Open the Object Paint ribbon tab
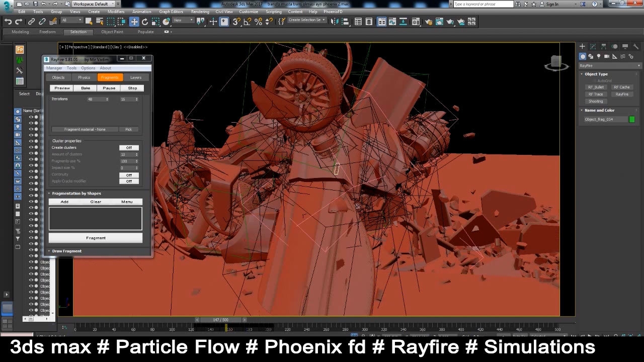The width and height of the screenshot is (644, 362). pyautogui.click(x=112, y=32)
